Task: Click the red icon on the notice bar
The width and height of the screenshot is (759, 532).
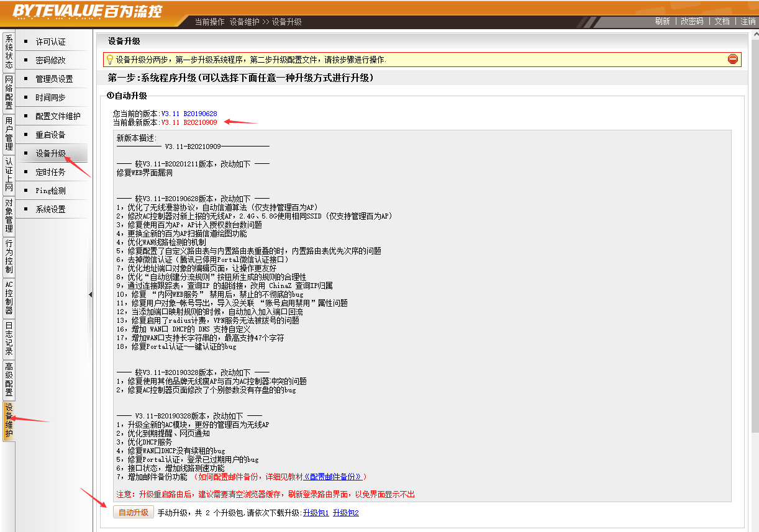Action: pyautogui.click(x=733, y=60)
